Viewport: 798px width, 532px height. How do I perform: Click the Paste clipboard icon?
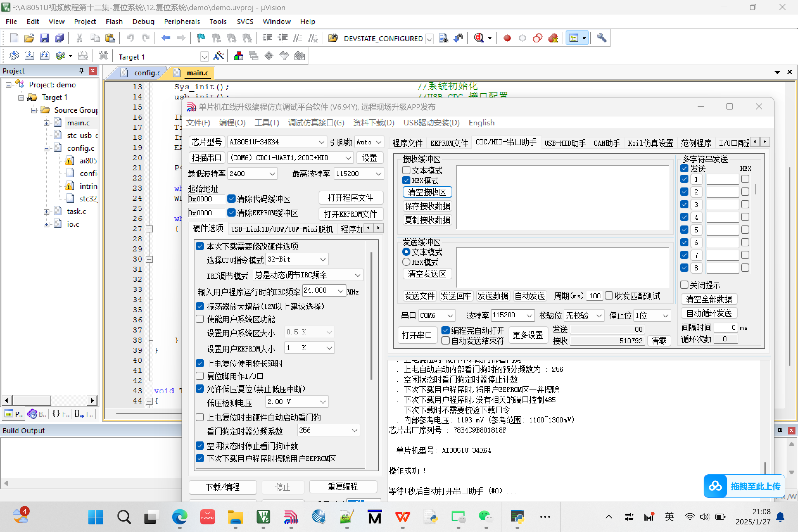[x=110, y=38]
